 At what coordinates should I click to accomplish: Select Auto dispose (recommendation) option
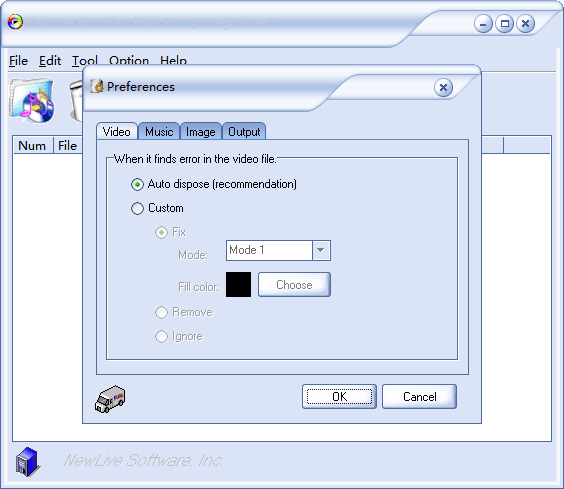click(214, 184)
